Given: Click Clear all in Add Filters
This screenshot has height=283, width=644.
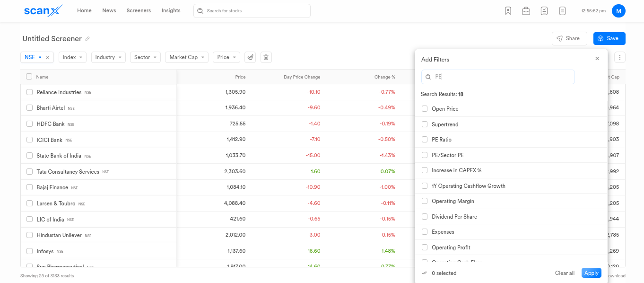Looking at the screenshot, I should point(565,273).
